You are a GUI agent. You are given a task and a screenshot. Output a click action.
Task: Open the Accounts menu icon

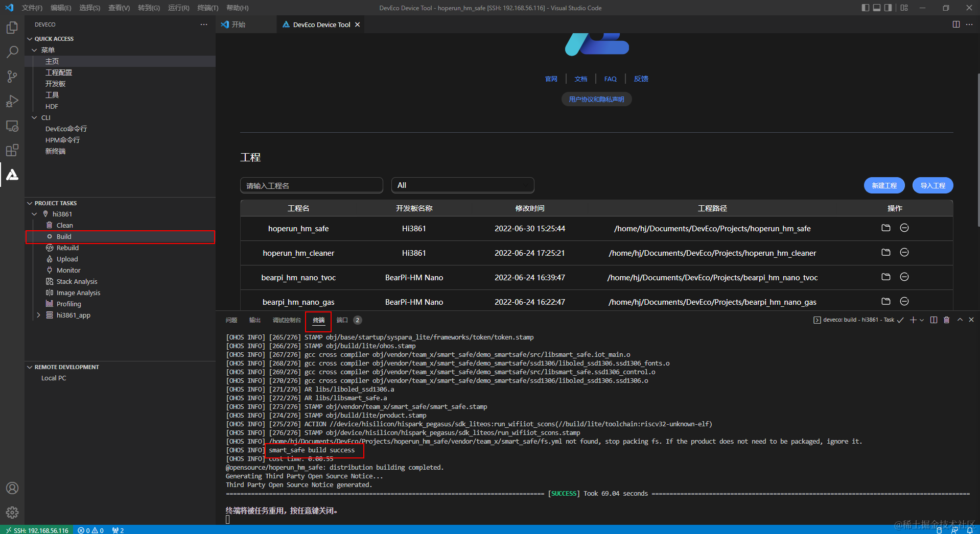(x=12, y=488)
